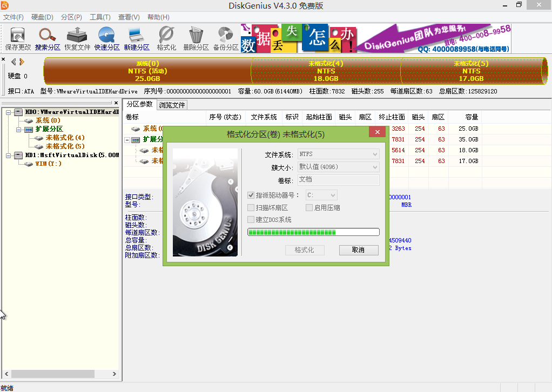Image resolution: width=552 pixels, height=392 pixels.
Task: Click the 扩展分区 icon in the tree
Action: point(29,130)
